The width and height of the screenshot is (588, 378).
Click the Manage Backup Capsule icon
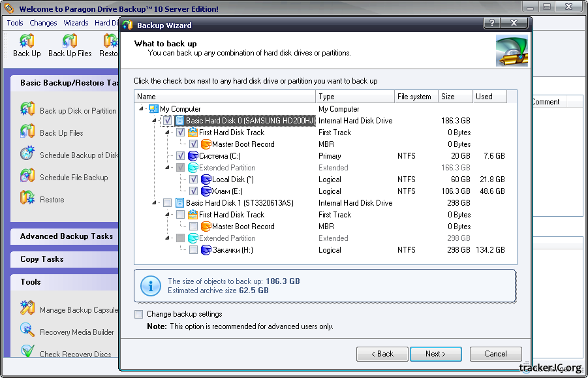point(27,309)
